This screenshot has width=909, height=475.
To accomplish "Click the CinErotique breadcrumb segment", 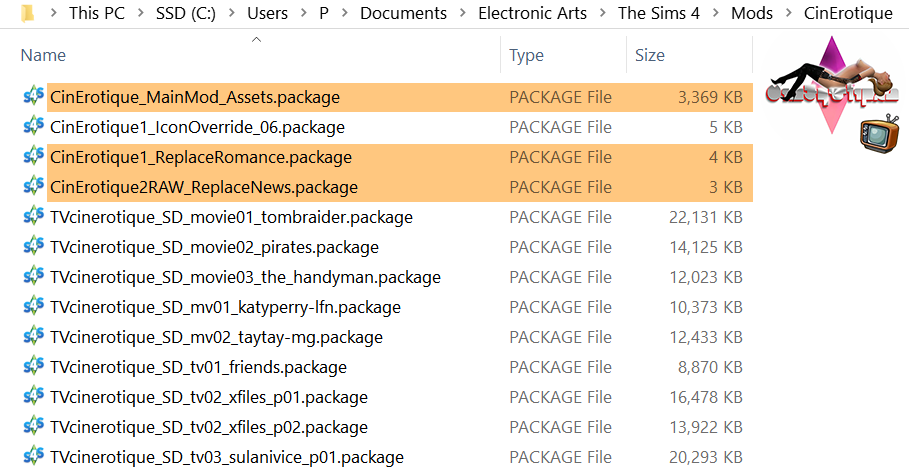I will (x=848, y=13).
